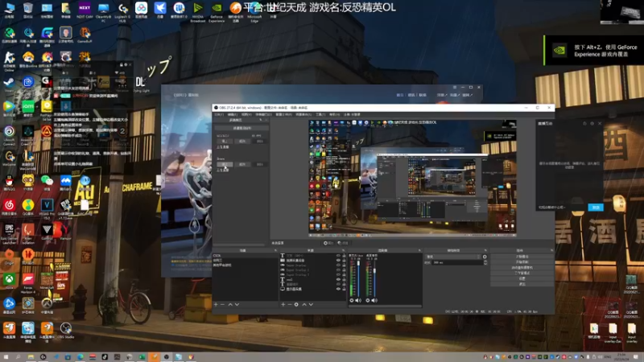
Task: Open the Edit (编辑) menu in OBS
Action: point(233,114)
